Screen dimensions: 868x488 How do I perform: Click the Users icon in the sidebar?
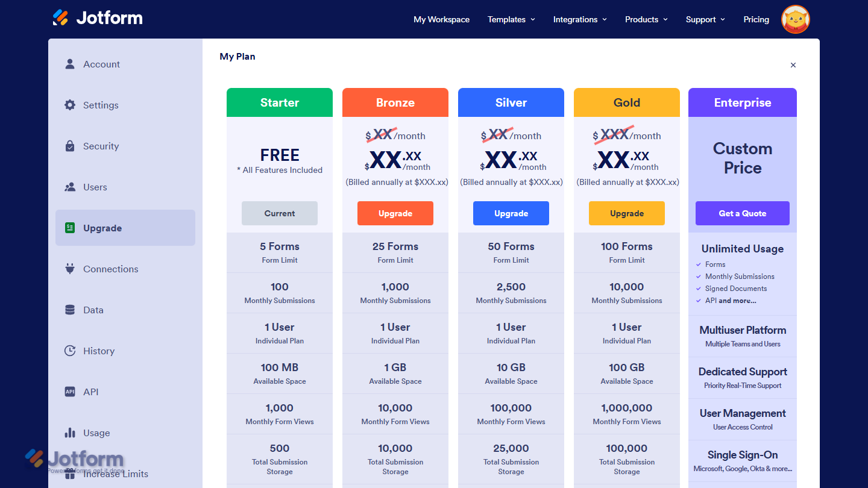pyautogui.click(x=71, y=187)
